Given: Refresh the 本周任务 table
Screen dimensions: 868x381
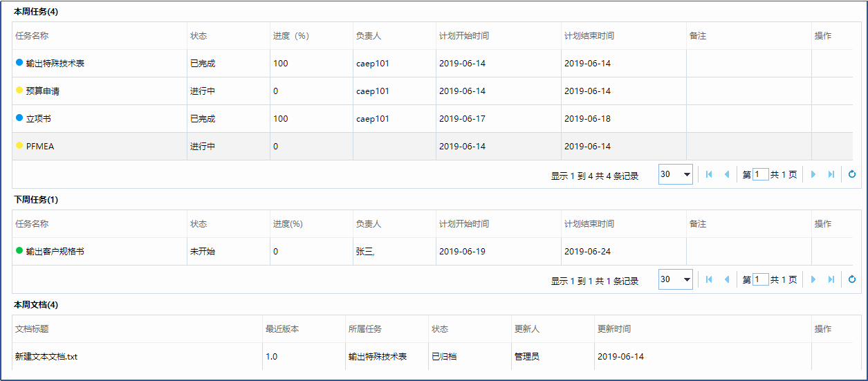Looking at the screenshot, I should coord(852,175).
